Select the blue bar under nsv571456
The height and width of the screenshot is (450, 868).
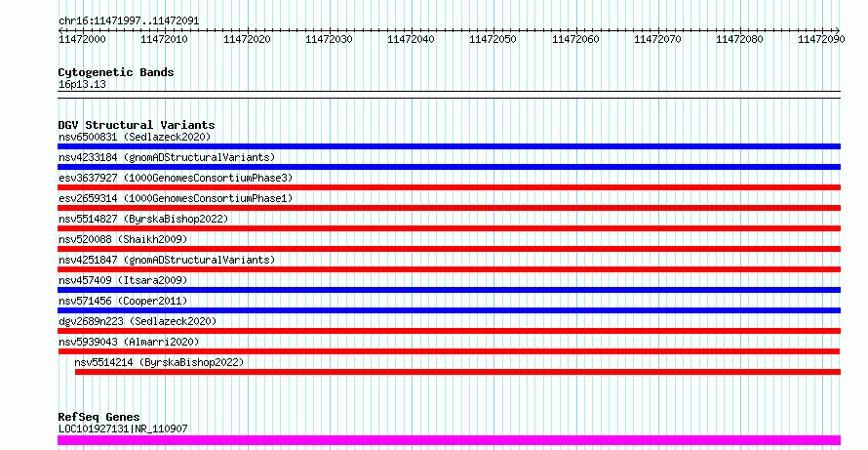coord(449,310)
